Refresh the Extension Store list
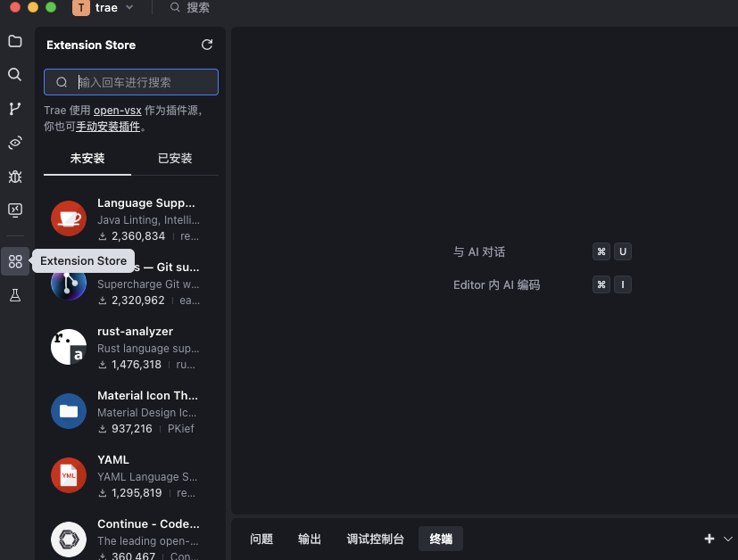 [207, 45]
